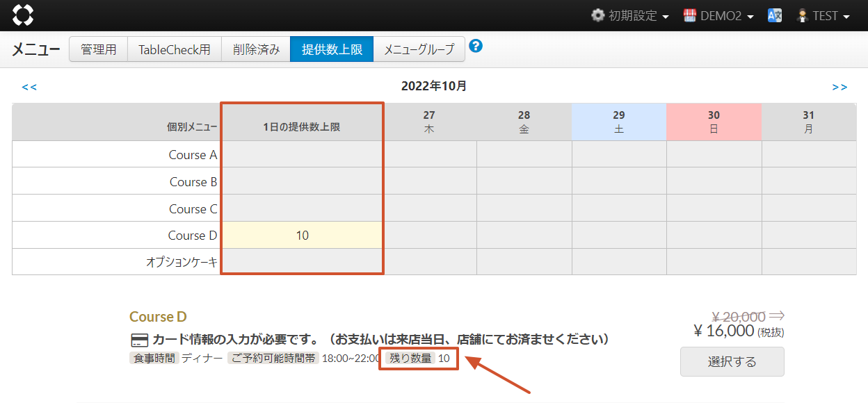The width and height of the screenshot is (868, 403).
Task: Click Course B cell for the 28th
Action: click(x=524, y=181)
